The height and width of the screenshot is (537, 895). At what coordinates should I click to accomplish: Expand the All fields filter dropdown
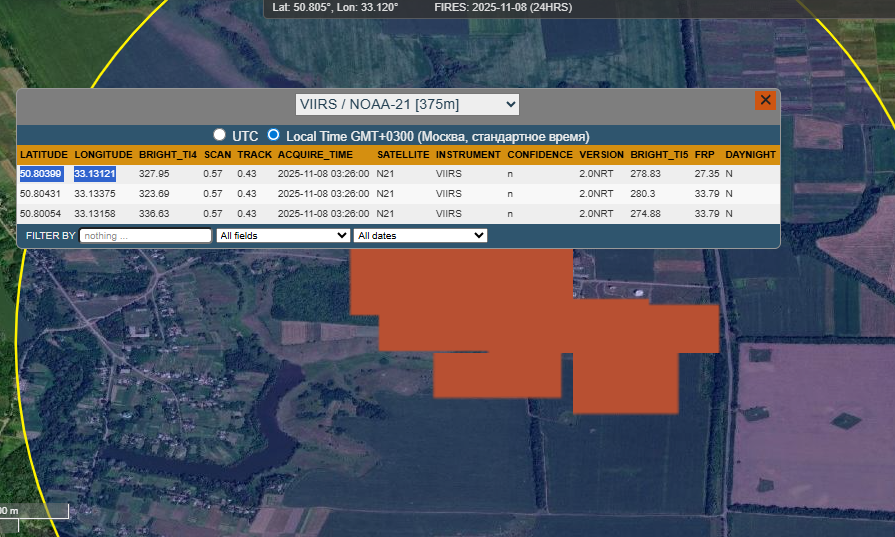point(283,235)
